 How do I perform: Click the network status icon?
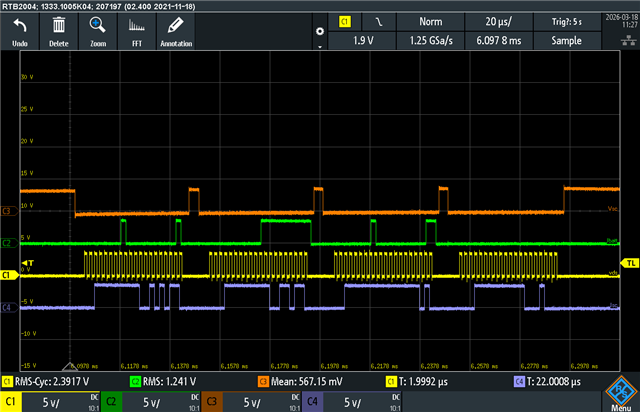[629, 40]
